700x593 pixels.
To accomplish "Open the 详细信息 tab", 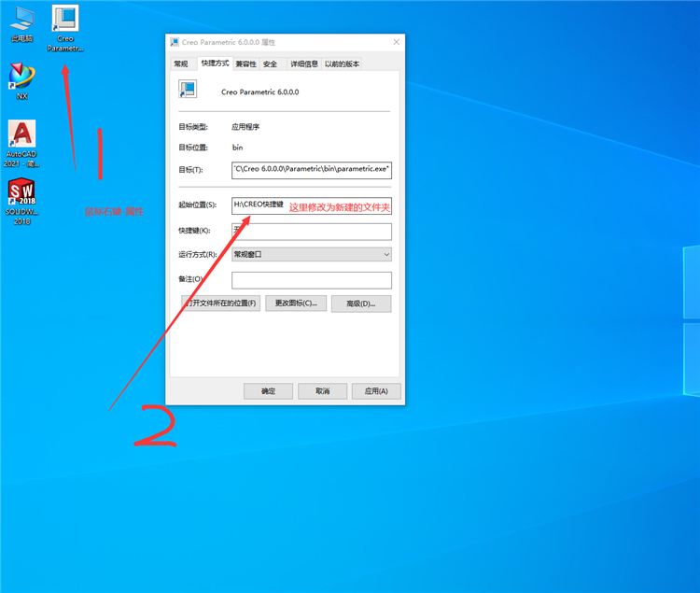I will click(304, 64).
